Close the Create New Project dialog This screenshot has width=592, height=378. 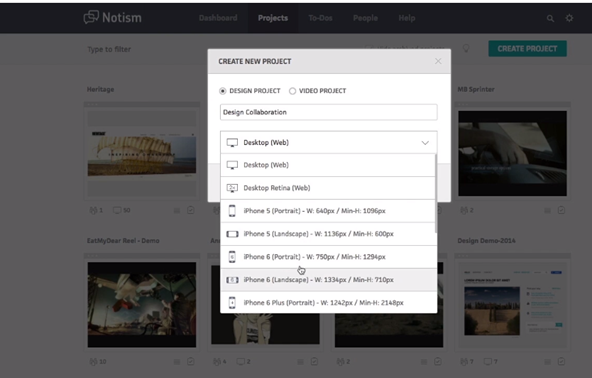(x=438, y=61)
